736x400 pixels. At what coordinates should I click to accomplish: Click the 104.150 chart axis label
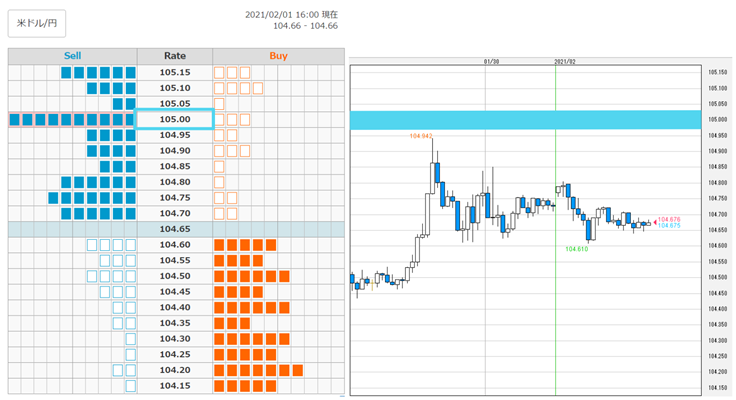click(x=717, y=387)
